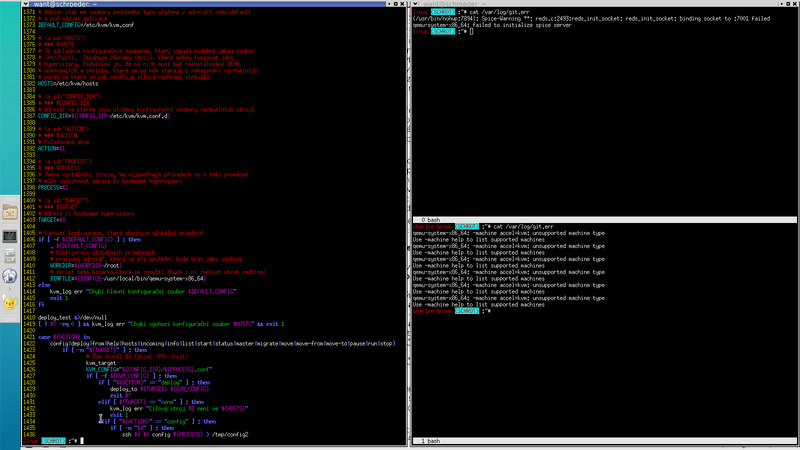Click the ssh config command on line 1436

[x=185, y=435]
